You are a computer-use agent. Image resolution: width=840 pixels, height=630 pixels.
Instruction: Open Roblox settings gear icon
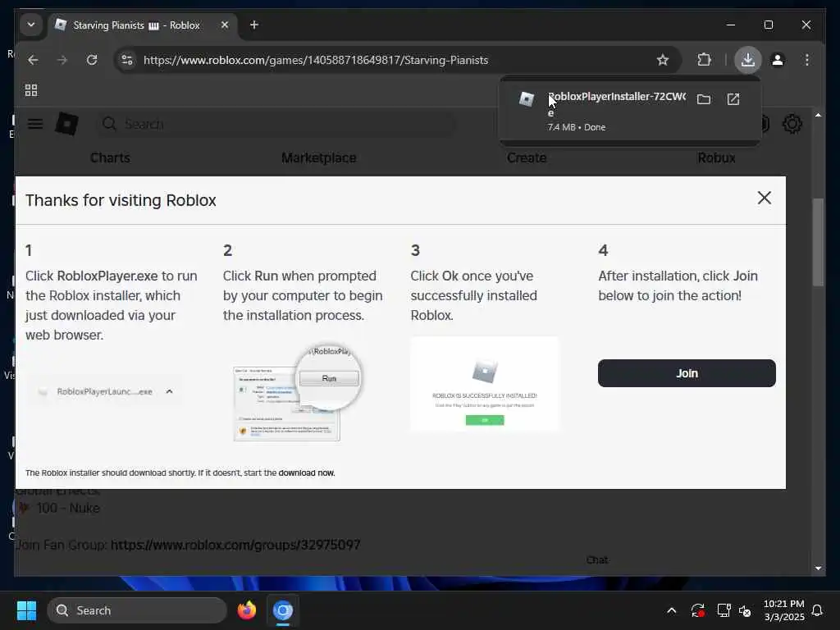click(792, 124)
